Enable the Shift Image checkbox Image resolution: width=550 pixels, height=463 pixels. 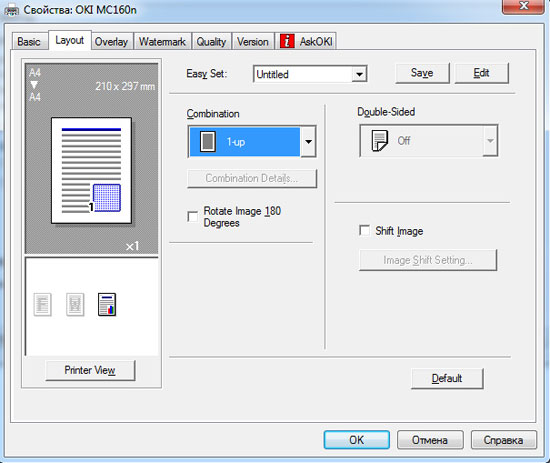364,231
